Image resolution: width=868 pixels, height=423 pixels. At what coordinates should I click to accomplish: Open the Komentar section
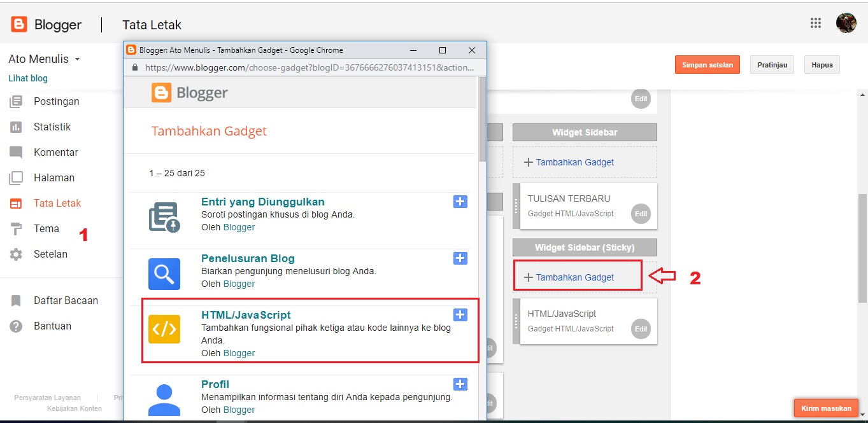coord(54,152)
